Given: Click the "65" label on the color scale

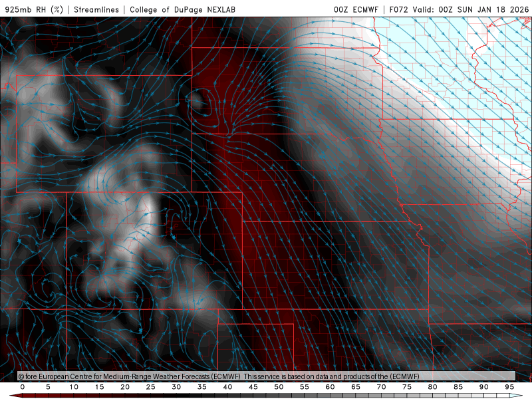Looking at the screenshot, I should pyautogui.click(x=356, y=387).
